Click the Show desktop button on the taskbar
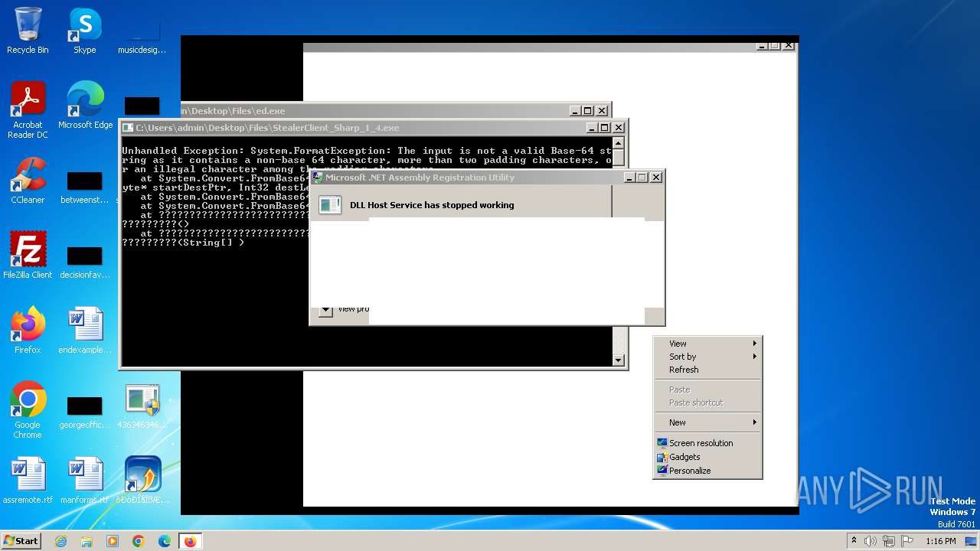The width and height of the screenshot is (980, 551). coord(972,541)
